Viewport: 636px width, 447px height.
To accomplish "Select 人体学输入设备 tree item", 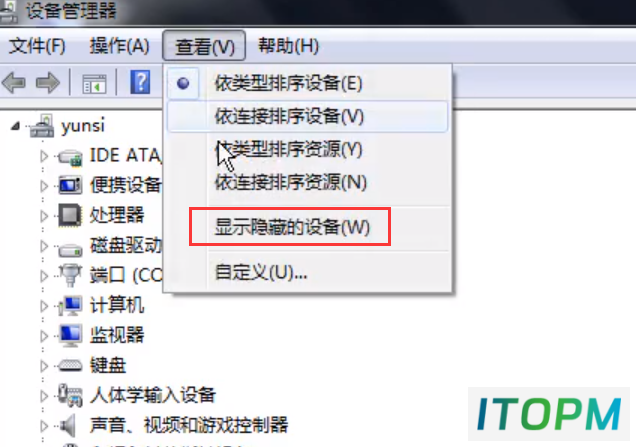I will pos(153,395).
